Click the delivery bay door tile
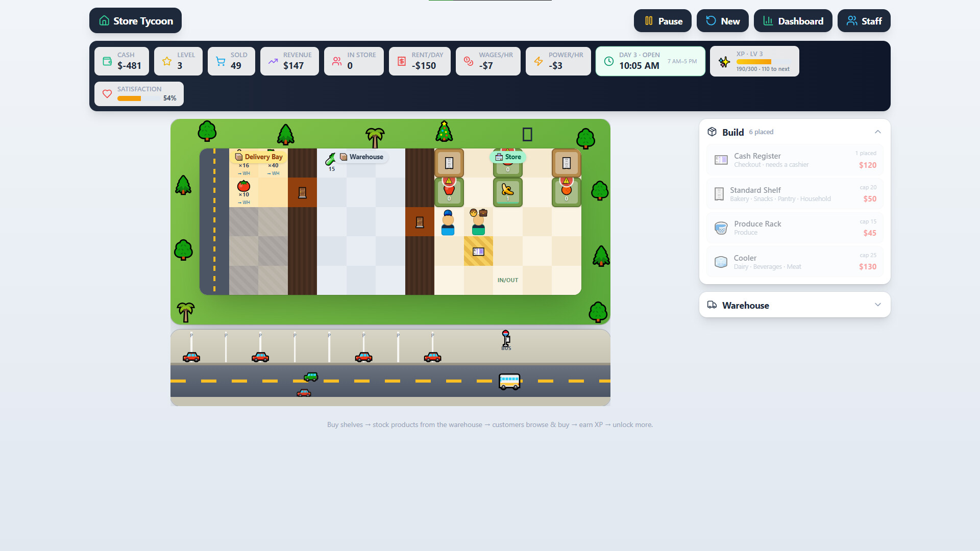 302,192
